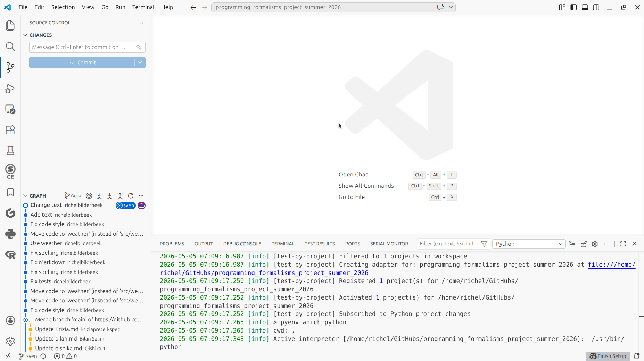The width and height of the screenshot is (644, 361).
Task: Toggle output scroll lock
Action: [584, 244]
